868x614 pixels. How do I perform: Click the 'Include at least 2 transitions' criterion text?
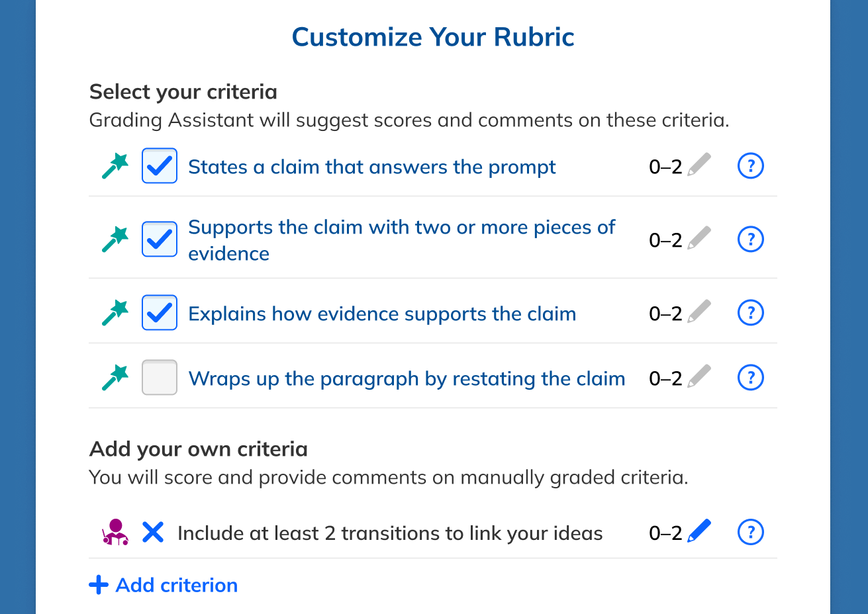[390, 533]
